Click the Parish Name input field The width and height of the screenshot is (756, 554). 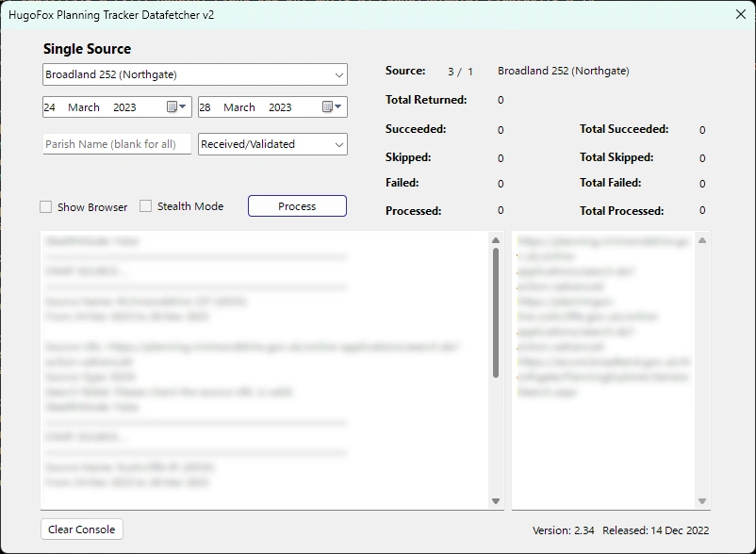coord(117,144)
